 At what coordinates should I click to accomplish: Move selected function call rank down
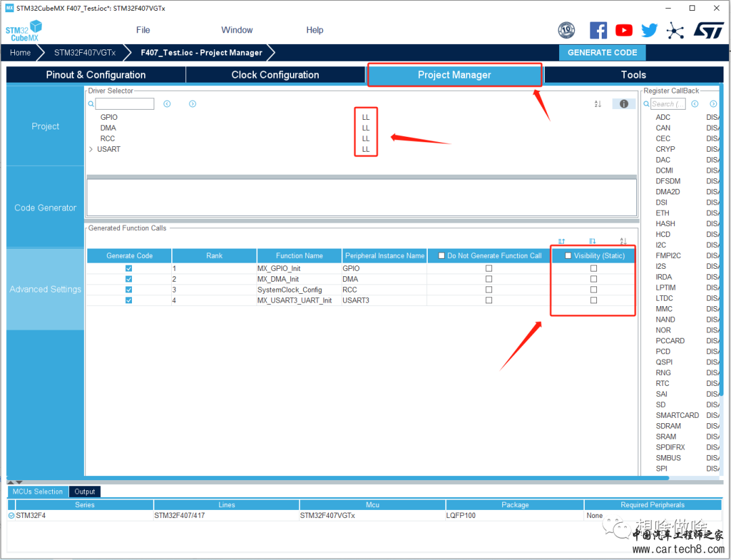coord(592,241)
